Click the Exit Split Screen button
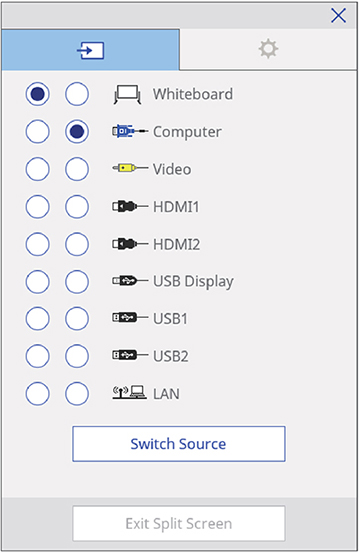The width and height of the screenshot is (360, 553). 179,524
